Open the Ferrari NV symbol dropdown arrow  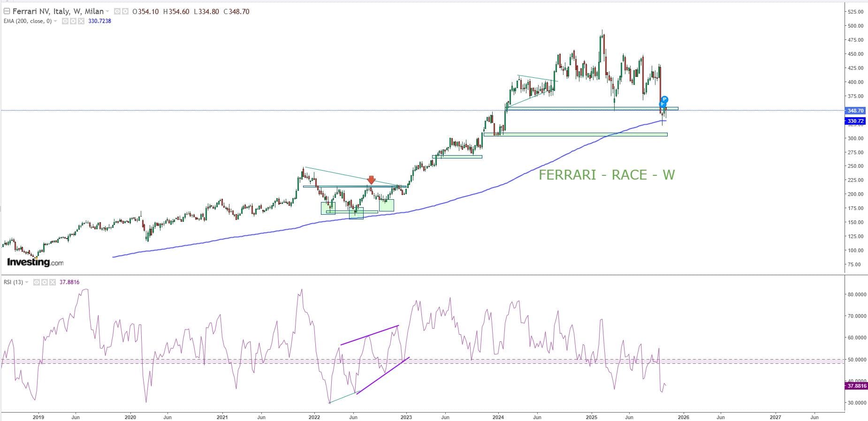[108, 12]
